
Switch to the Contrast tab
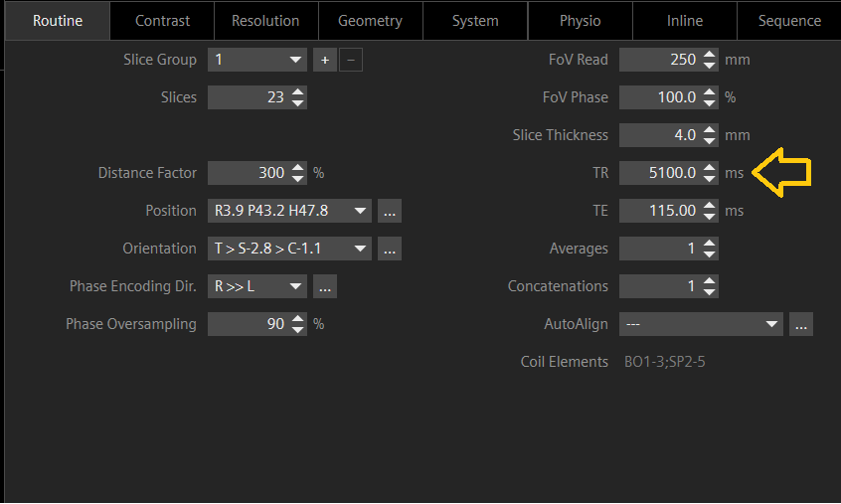click(162, 21)
